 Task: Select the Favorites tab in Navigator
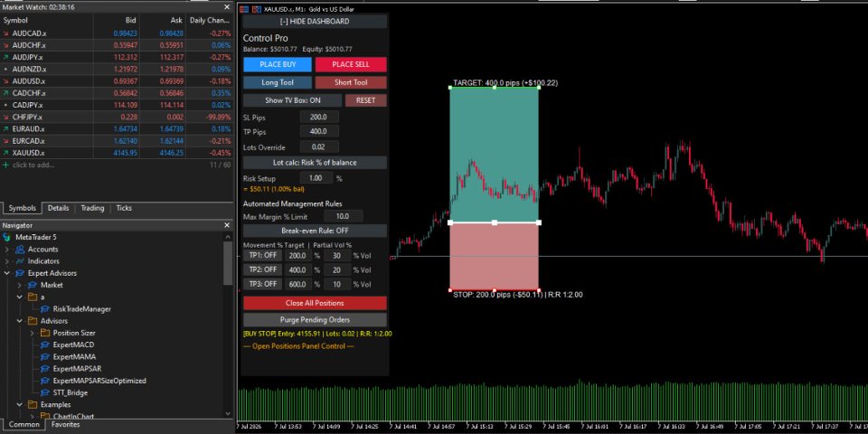(x=66, y=425)
